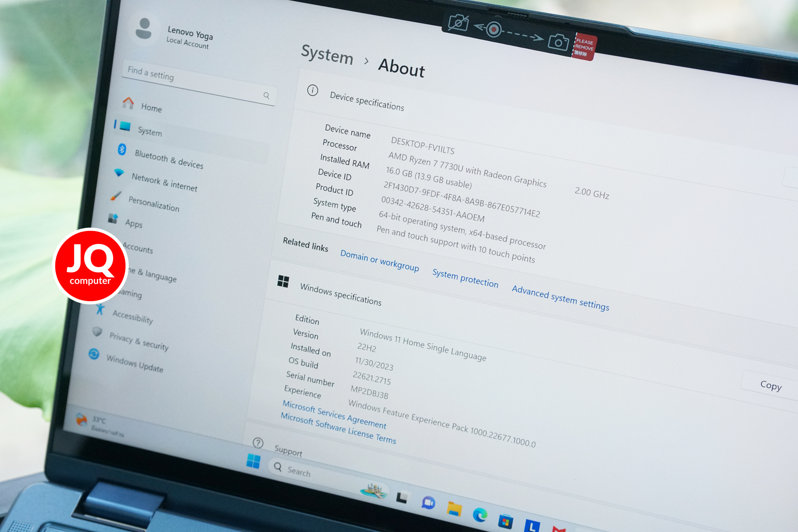This screenshot has height=532, width=798.
Task: Click the search magnifier in Find a setting
Action: click(266, 95)
